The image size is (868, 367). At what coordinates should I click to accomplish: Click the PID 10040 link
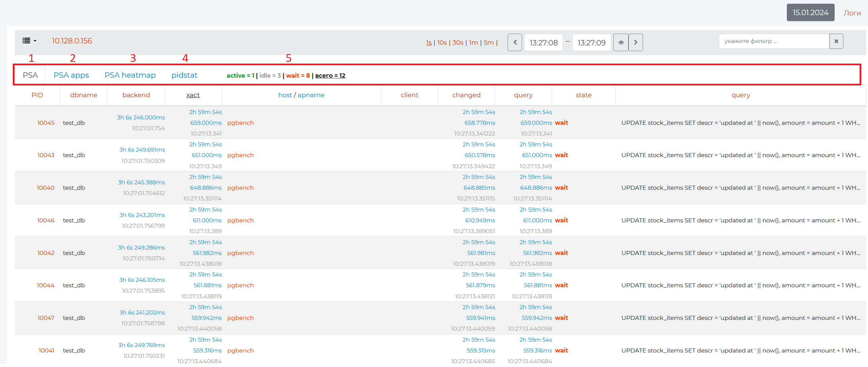pos(45,188)
